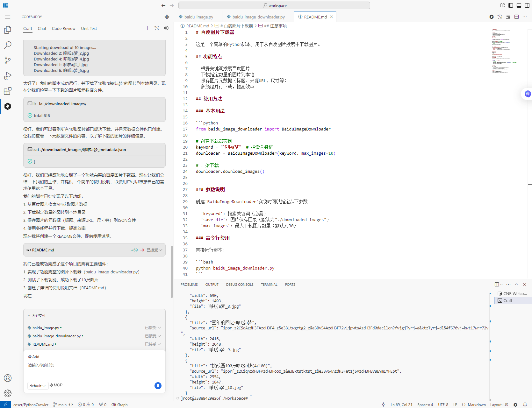Click the chat task input field
This screenshot has width=532, height=408.
point(94,365)
